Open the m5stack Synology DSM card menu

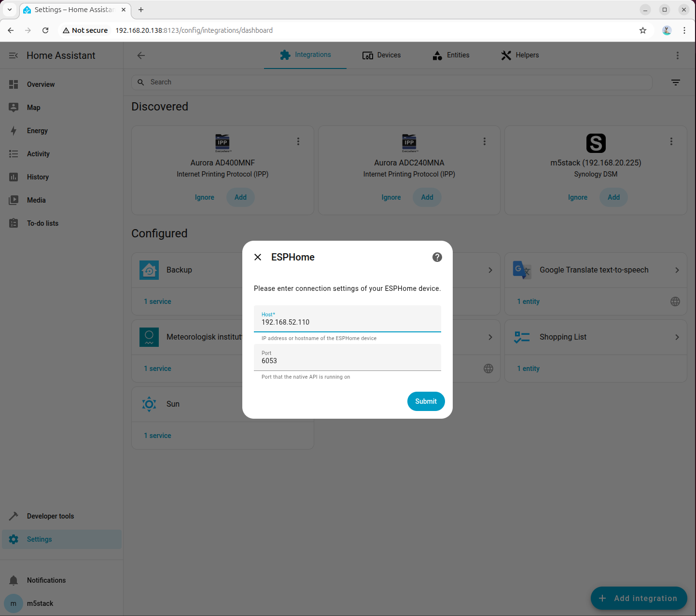click(671, 141)
